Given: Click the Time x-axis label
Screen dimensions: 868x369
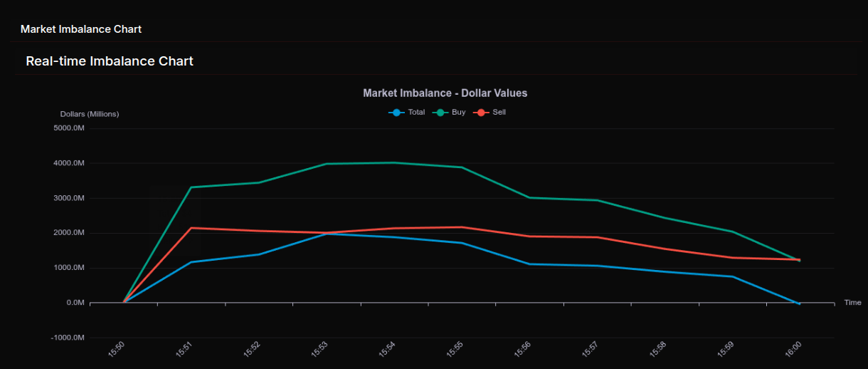Looking at the screenshot, I should [852, 303].
